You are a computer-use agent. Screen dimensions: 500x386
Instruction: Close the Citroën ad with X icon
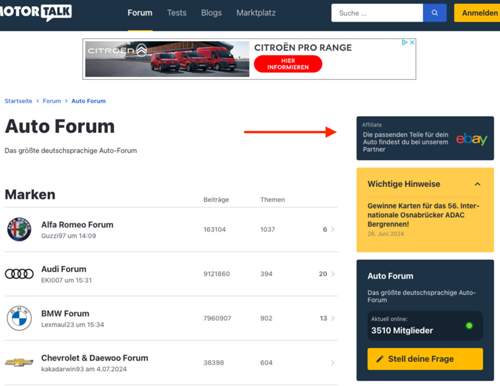412,42
